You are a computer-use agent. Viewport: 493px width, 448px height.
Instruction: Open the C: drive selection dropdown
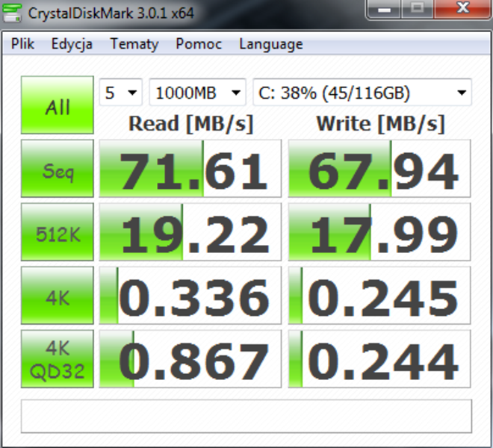click(x=362, y=93)
